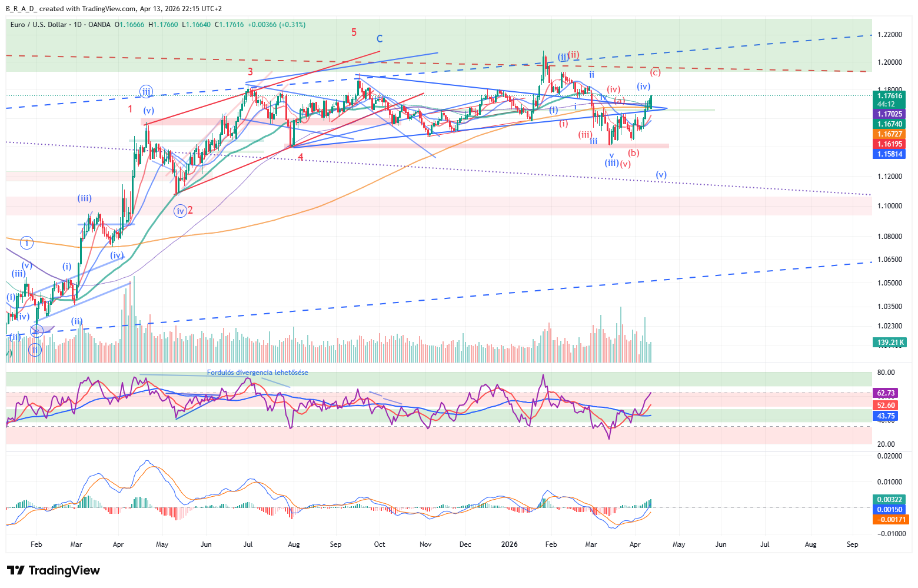The height and width of the screenshot is (588, 918).
Task: Select the red wave 5 label
Action: (x=354, y=32)
